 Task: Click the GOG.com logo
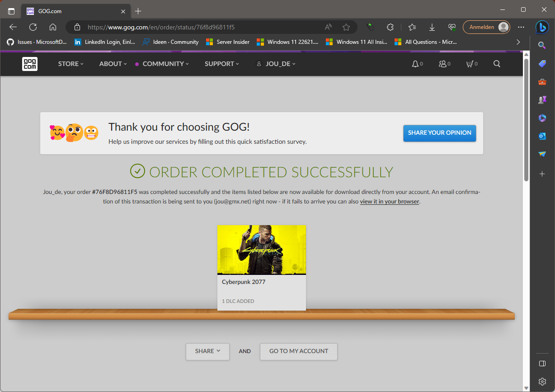[30, 64]
